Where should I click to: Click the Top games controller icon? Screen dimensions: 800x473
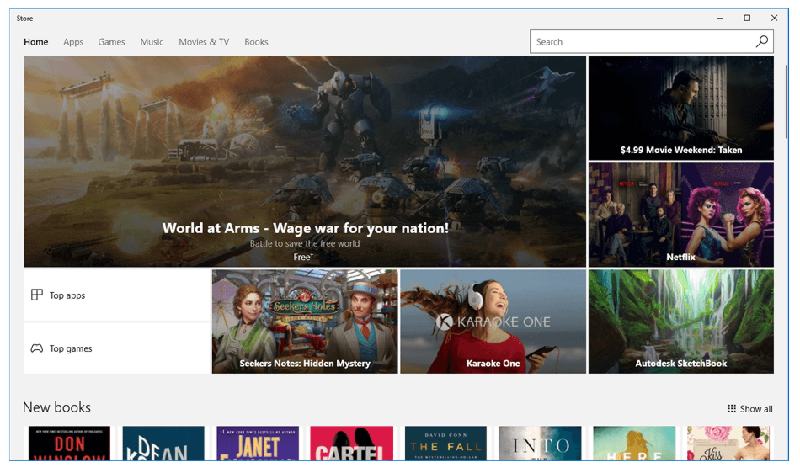37,348
